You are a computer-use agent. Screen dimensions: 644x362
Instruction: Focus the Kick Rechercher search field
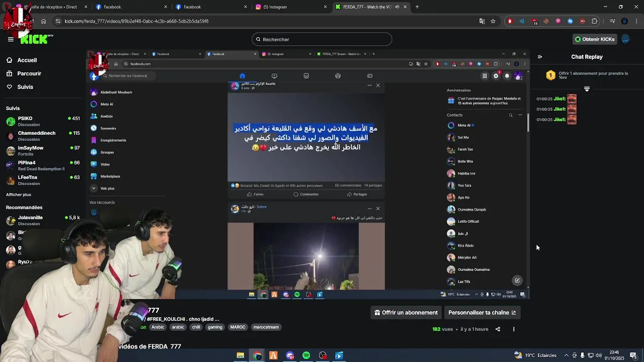pyautogui.click(x=321, y=39)
